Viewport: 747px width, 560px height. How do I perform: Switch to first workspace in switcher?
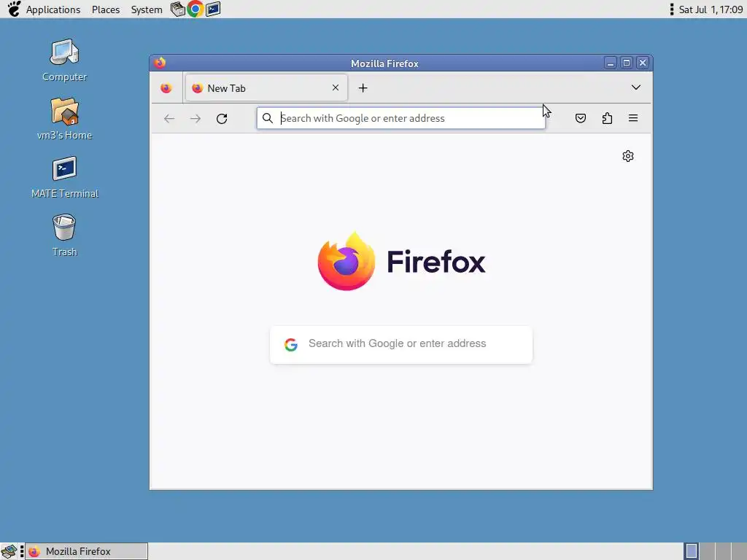tap(692, 551)
